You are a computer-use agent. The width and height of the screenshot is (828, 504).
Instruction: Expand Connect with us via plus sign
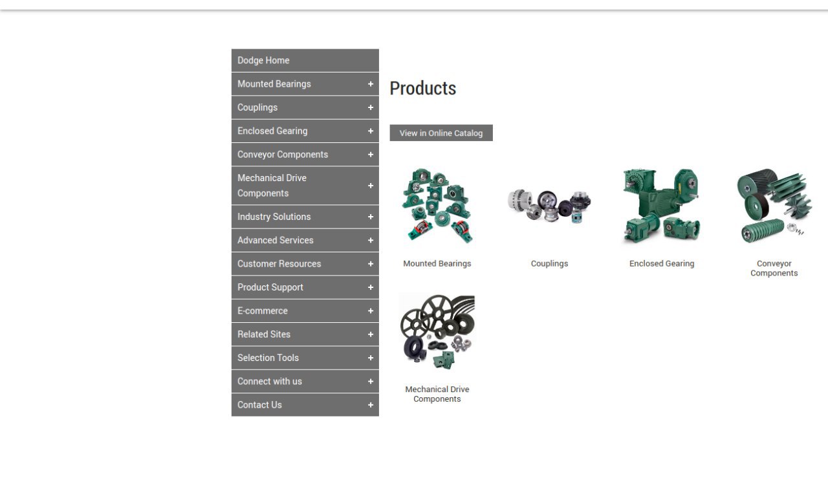[x=371, y=381]
